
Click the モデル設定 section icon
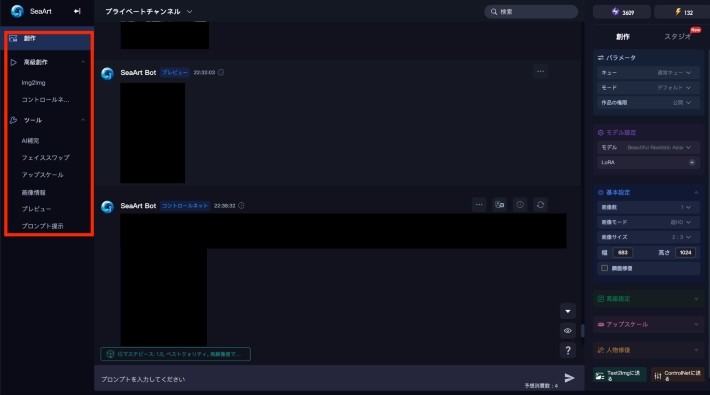(x=600, y=133)
